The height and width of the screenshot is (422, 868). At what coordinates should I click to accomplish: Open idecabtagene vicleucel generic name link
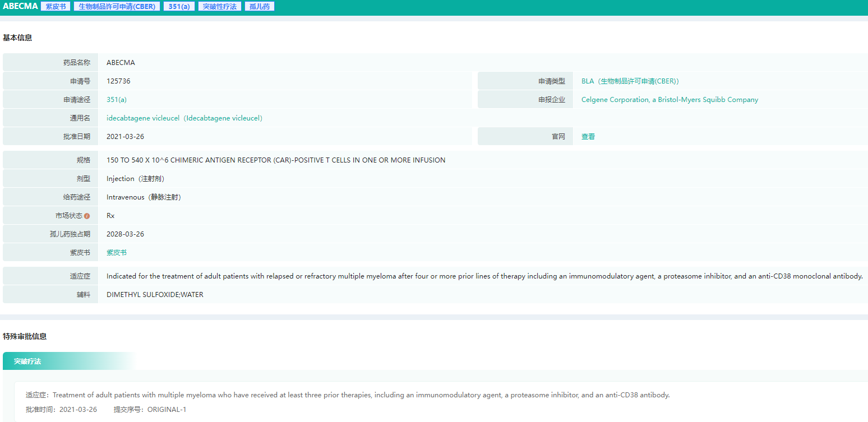[184, 118]
